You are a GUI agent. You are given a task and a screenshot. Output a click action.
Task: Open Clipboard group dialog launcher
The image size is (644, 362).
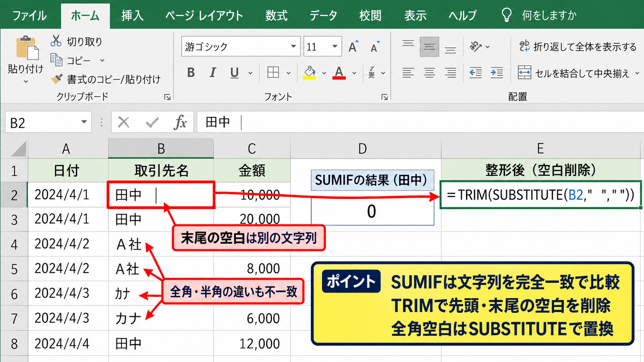[x=167, y=97]
